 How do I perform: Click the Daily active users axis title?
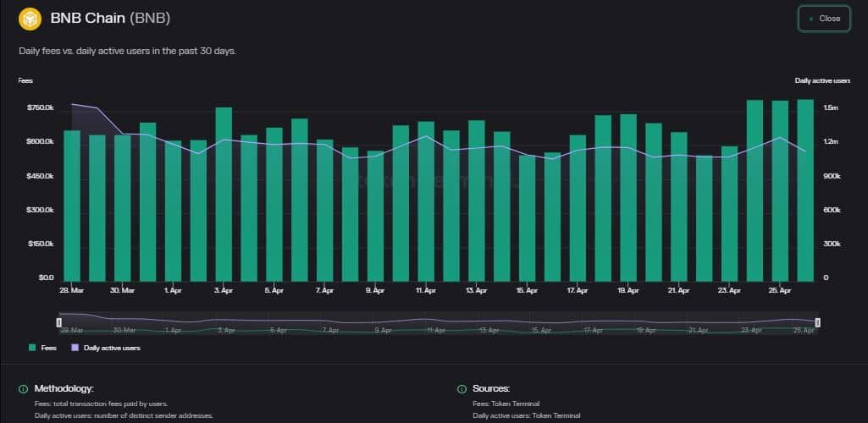tap(822, 80)
